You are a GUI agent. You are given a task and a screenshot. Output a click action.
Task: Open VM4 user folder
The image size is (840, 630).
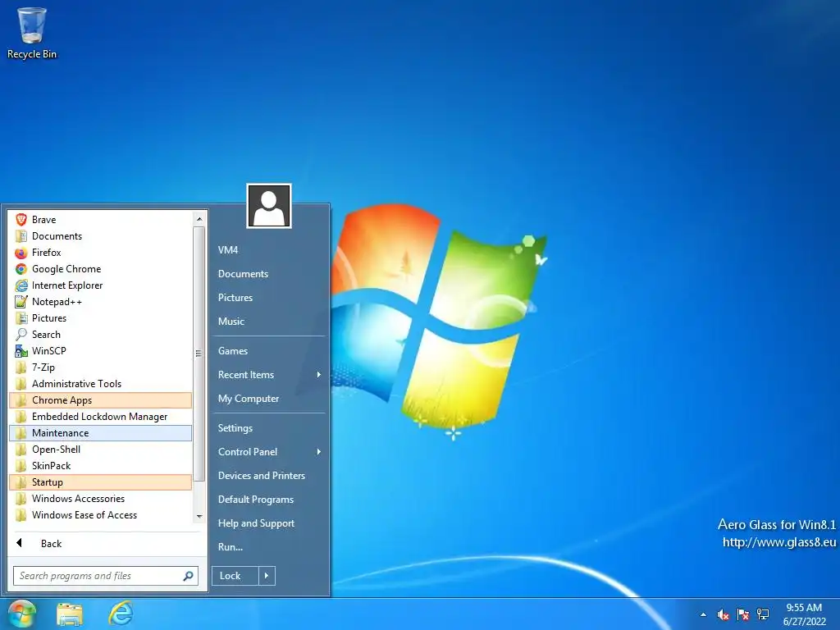(228, 250)
